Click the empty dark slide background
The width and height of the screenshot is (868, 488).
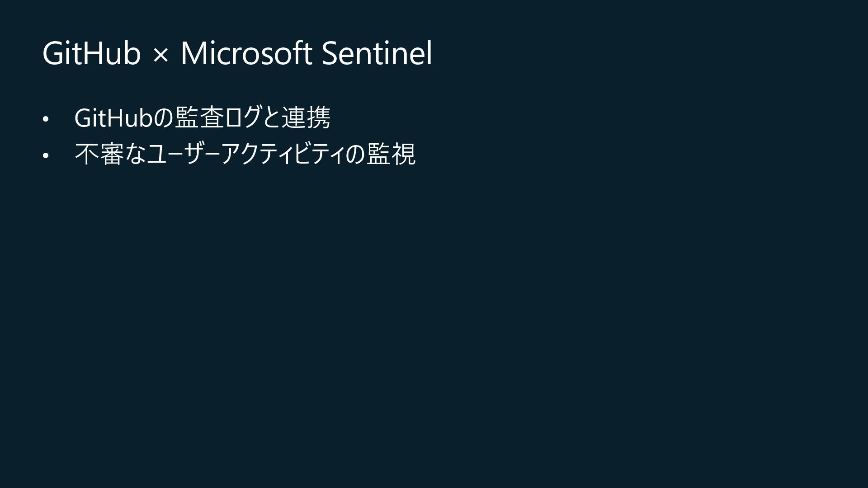pyautogui.click(x=497, y=316)
